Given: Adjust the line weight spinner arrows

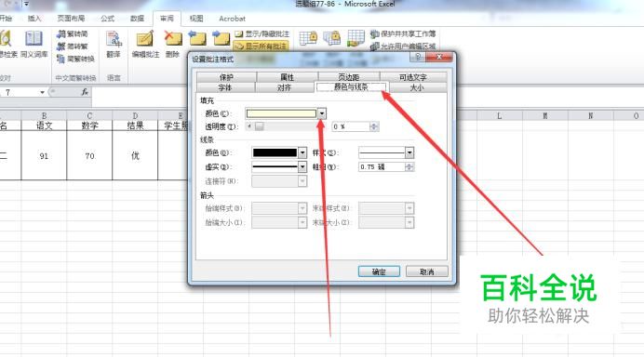Looking at the screenshot, I should 409,166.
